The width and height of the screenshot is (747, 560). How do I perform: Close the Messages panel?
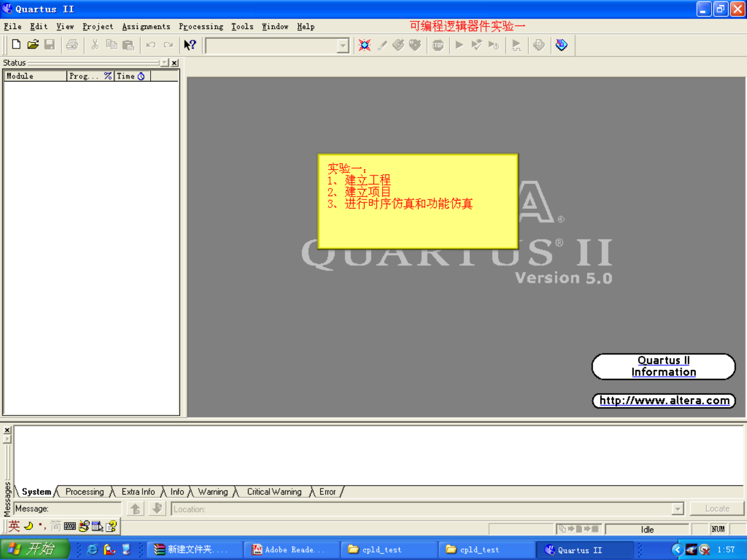[7, 430]
